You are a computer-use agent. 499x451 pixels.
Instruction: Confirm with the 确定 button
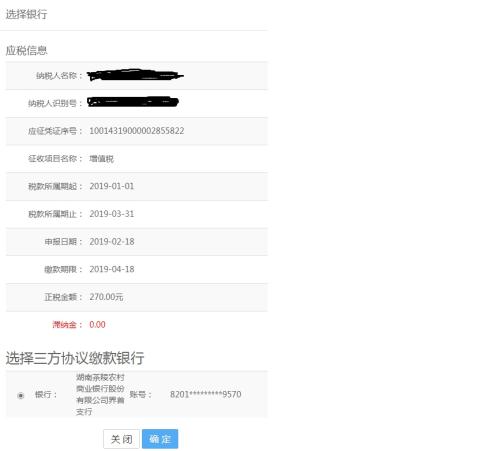tap(160, 439)
